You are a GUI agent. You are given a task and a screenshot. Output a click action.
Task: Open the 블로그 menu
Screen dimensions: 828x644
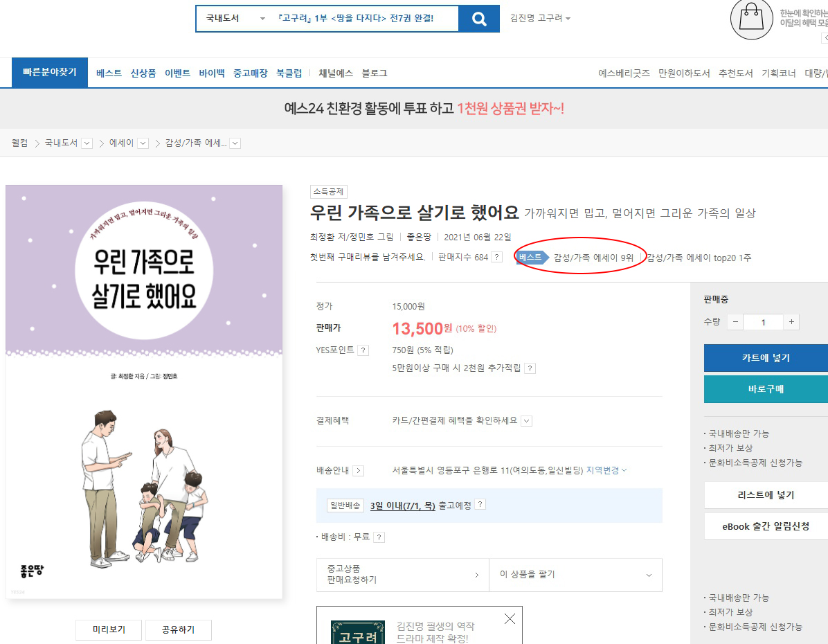[x=375, y=73]
